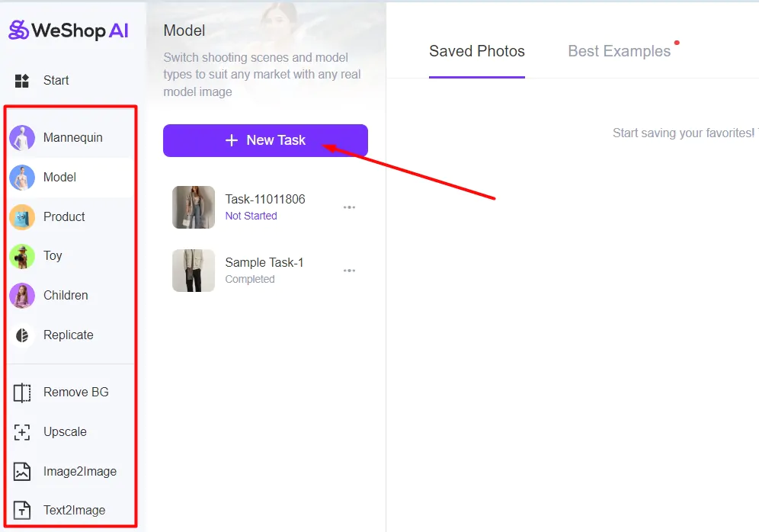Create a New Task
The height and width of the screenshot is (532, 759).
pos(265,140)
